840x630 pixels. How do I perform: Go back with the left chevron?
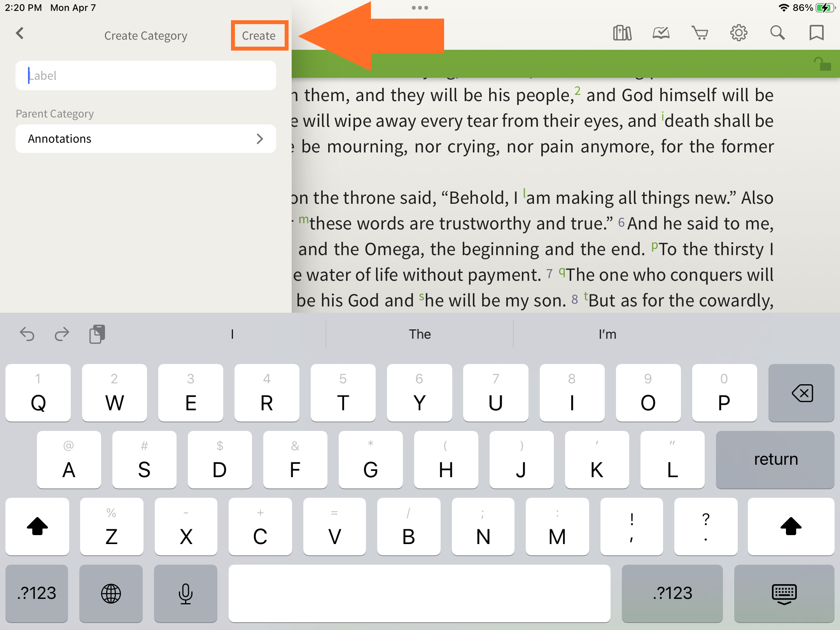(20, 33)
